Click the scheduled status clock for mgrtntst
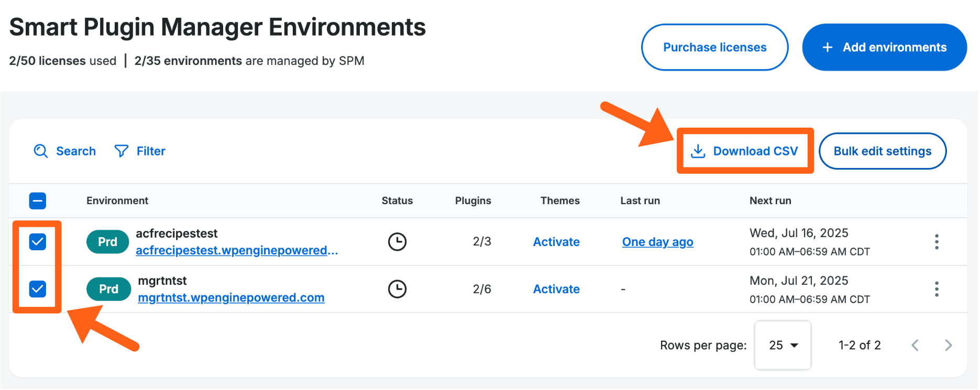 397,289
